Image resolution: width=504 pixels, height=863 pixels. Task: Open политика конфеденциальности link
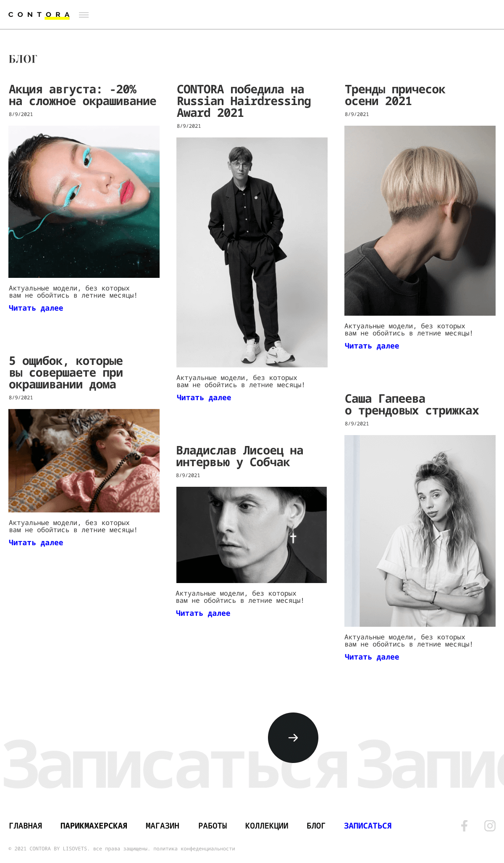pyautogui.click(x=194, y=849)
